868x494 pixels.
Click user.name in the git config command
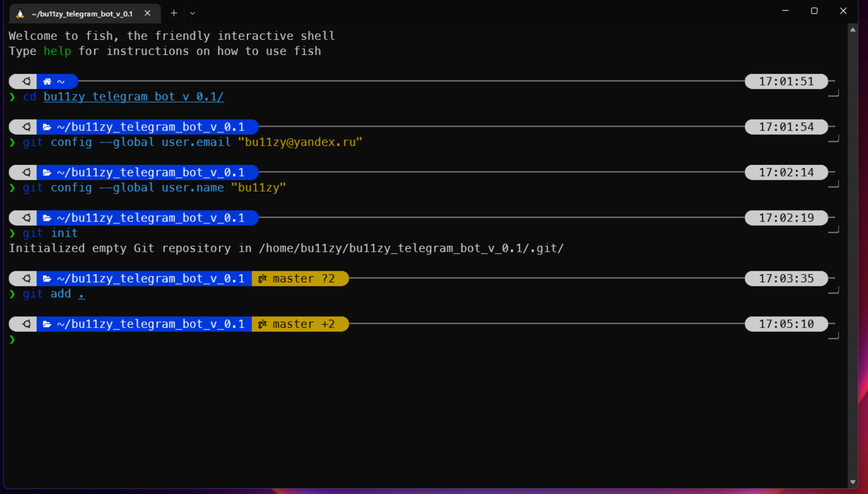(x=192, y=188)
